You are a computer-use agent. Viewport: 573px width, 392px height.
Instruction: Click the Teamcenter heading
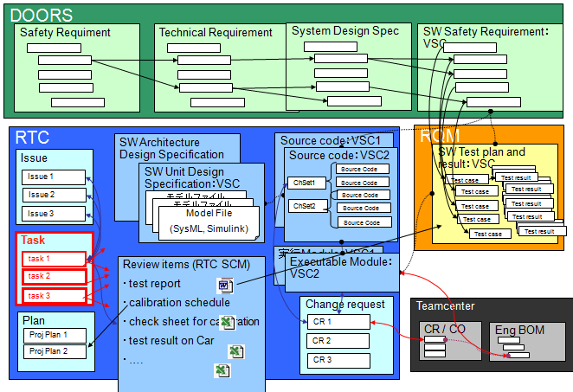pos(445,305)
